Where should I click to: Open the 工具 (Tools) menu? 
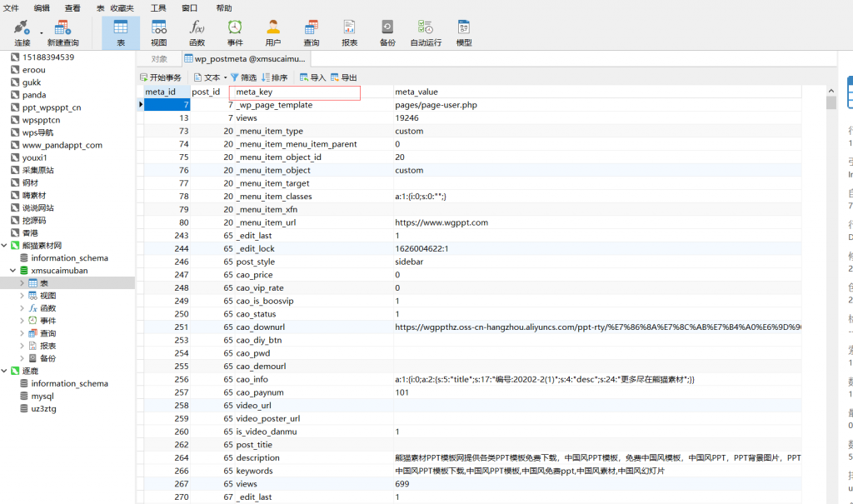[158, 7]
